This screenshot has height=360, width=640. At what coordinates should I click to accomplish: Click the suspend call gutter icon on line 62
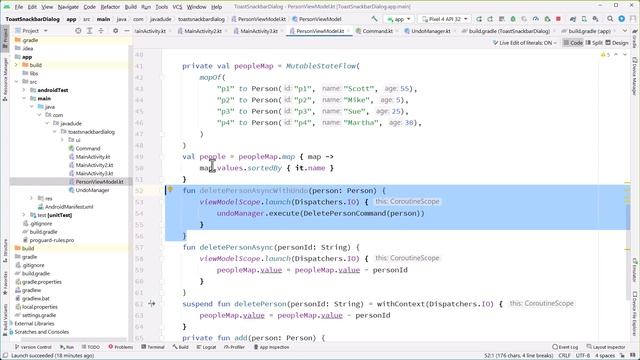click(152, 303)
